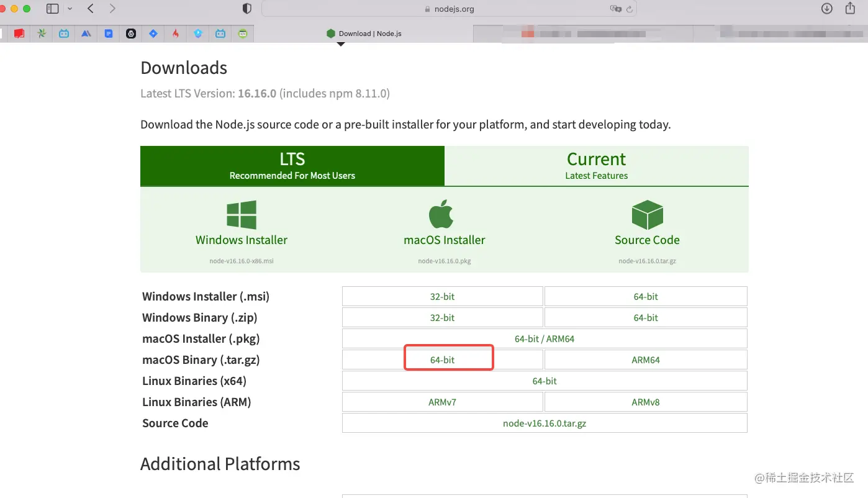The height and width of the screenshot is (498, 868).
Task: Click the Apple logo macOS installer icon
Action: point(441,214)
